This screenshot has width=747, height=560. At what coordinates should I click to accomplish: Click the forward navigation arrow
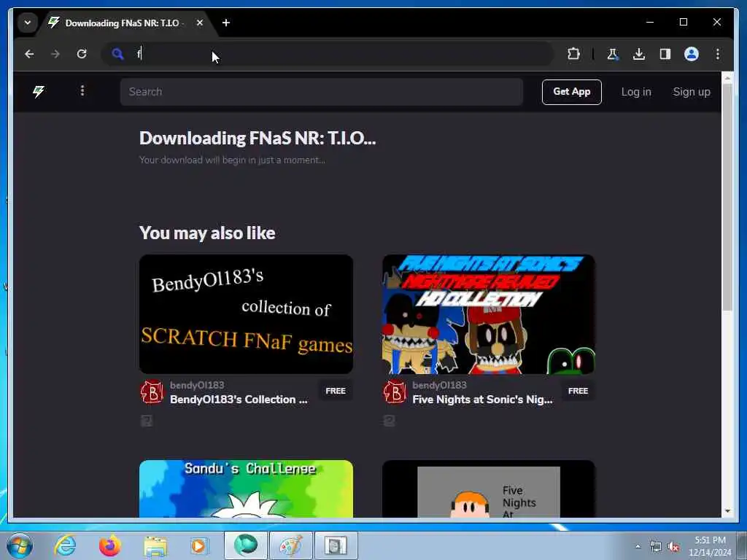tap(55, 54)
